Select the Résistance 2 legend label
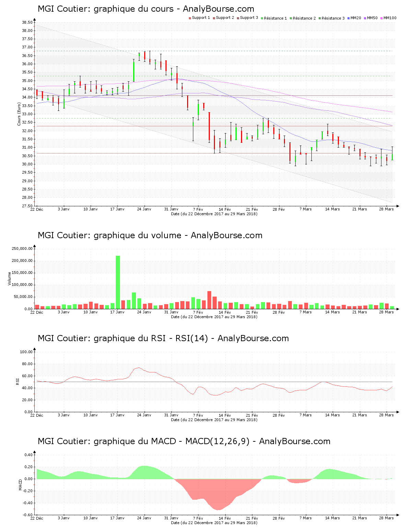The height and width of the screenshot is (532, 412). pos(304,18)
